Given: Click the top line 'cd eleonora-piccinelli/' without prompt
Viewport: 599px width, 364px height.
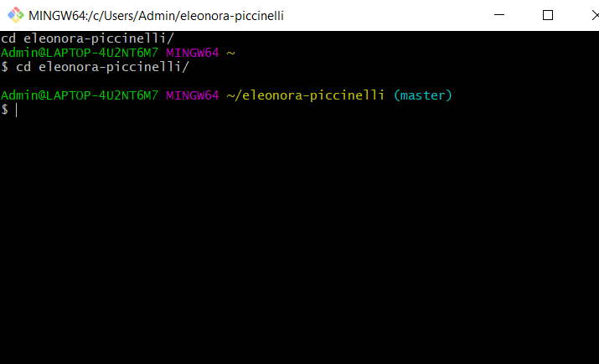Looking at the screenshot, I should [87, 38].
